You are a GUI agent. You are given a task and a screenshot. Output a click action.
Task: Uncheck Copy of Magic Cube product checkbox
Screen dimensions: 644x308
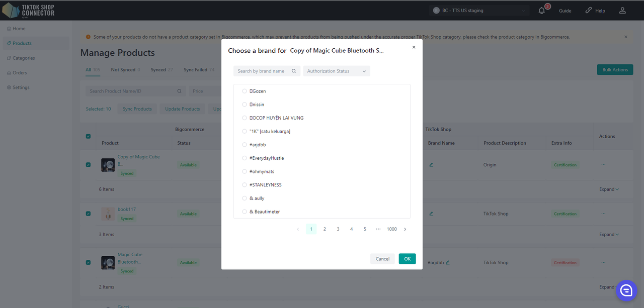click(x=88, y=165)
